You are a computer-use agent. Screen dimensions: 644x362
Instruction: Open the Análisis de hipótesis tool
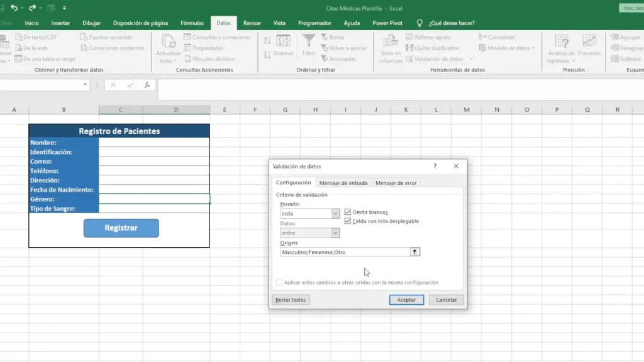point(562,49)
